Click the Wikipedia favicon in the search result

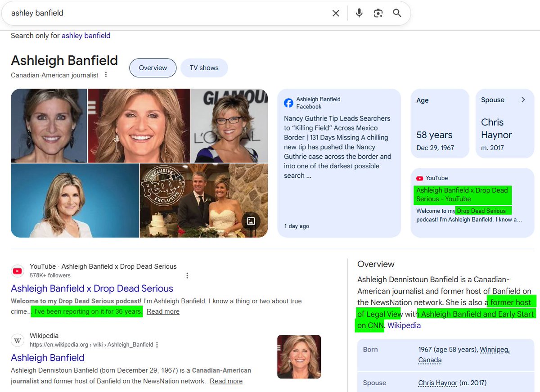point(18,340)
